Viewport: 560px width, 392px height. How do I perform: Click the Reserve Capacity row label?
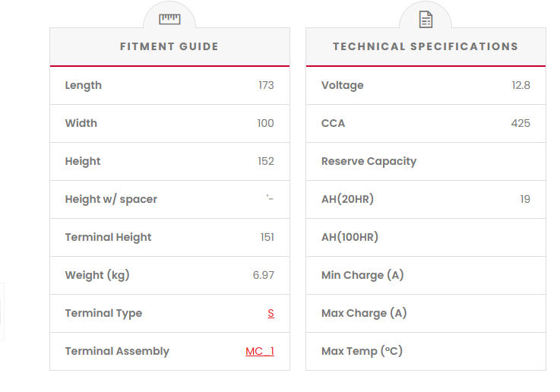click(x=369, y=161)
